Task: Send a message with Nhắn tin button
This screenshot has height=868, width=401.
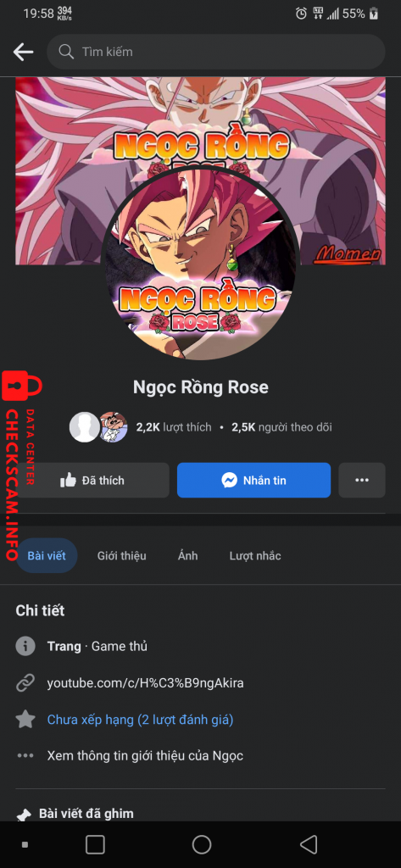Action: pyautogui.click(x=253, y=480)
